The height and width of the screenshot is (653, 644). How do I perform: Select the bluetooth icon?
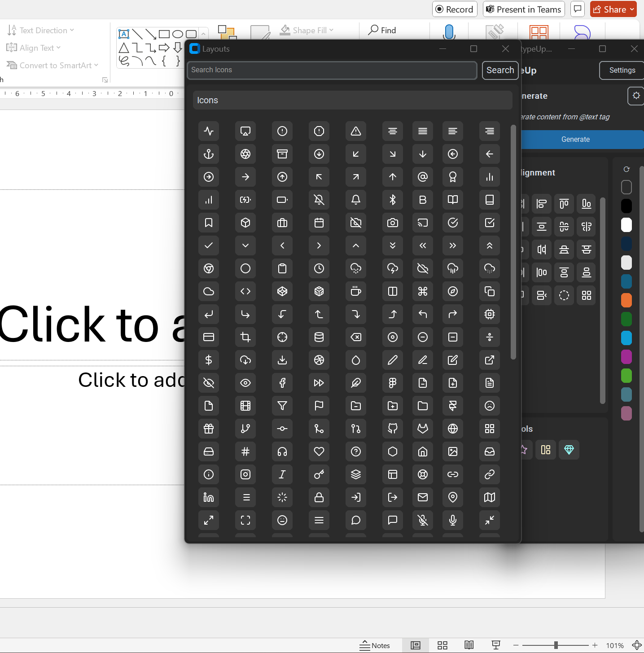(393, 200)
